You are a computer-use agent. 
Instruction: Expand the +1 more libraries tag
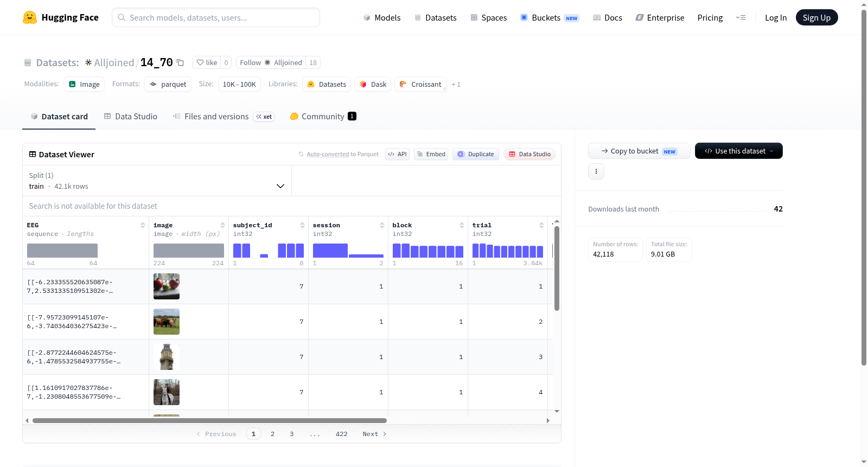(x=456, y=85)
